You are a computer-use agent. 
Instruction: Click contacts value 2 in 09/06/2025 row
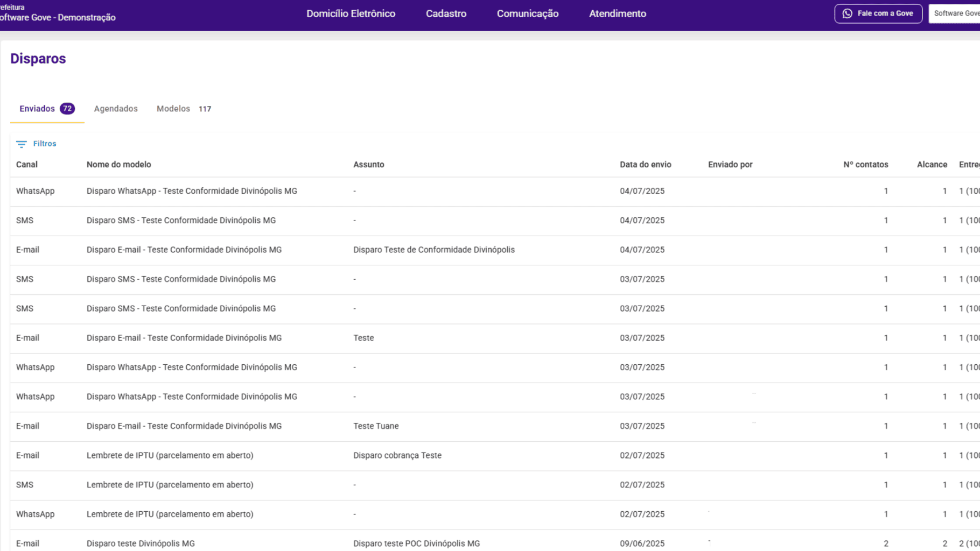tap(886, 543)
